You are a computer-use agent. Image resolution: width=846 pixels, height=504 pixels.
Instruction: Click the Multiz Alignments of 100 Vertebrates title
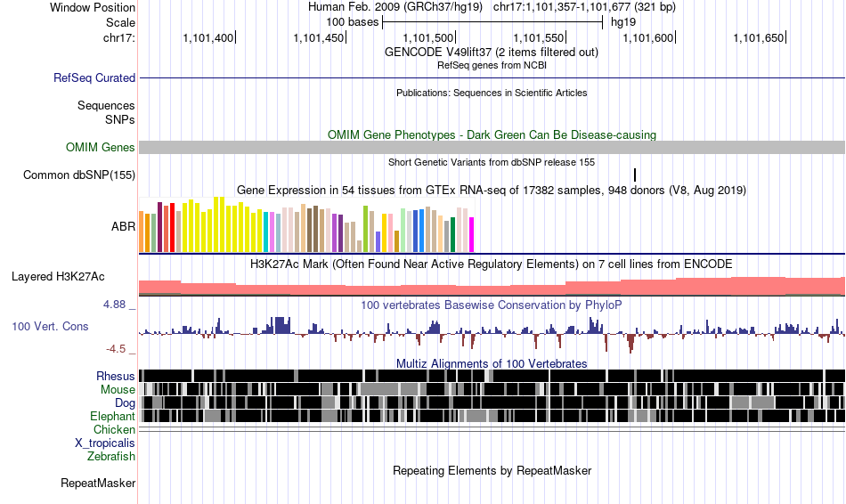(x=492, y=363)
